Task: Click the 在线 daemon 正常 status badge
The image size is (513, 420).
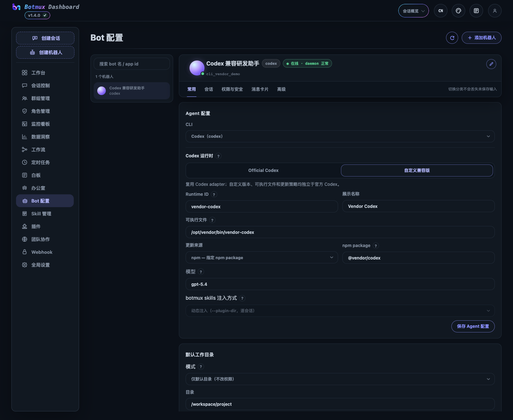Action: (x=307, y=63)
